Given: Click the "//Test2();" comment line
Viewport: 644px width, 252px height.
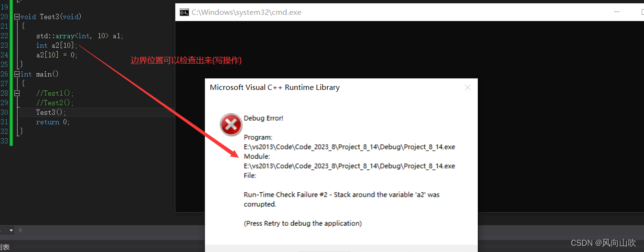Looking at the screenshot, I should (x=55, y=103).
